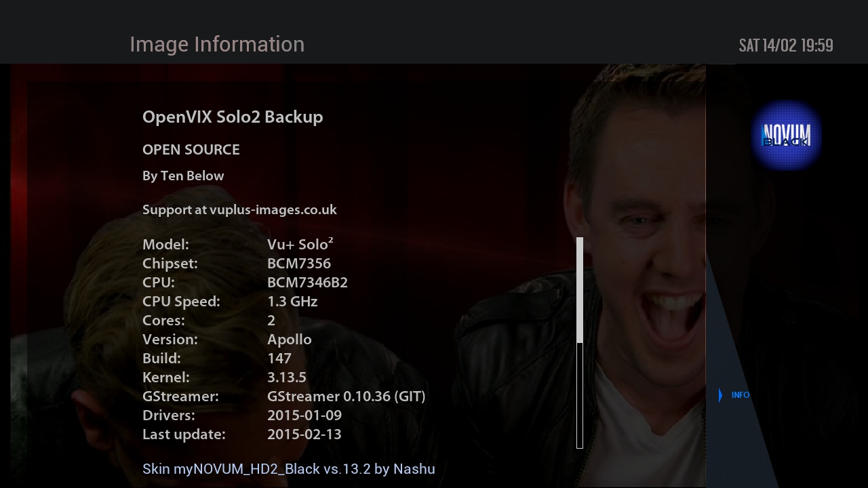The height and width of the screenshot is (488, 868).
Task: Click the OPEN SOURCE text
Action: tap(191, 150)
